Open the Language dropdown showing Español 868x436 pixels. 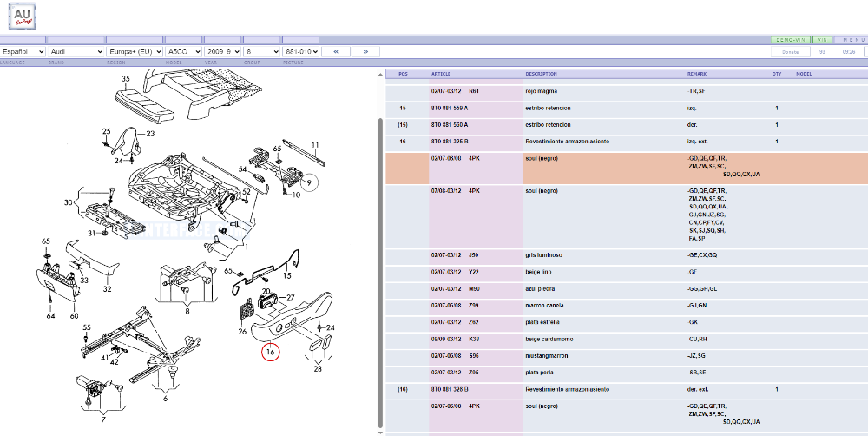[23, 51]
